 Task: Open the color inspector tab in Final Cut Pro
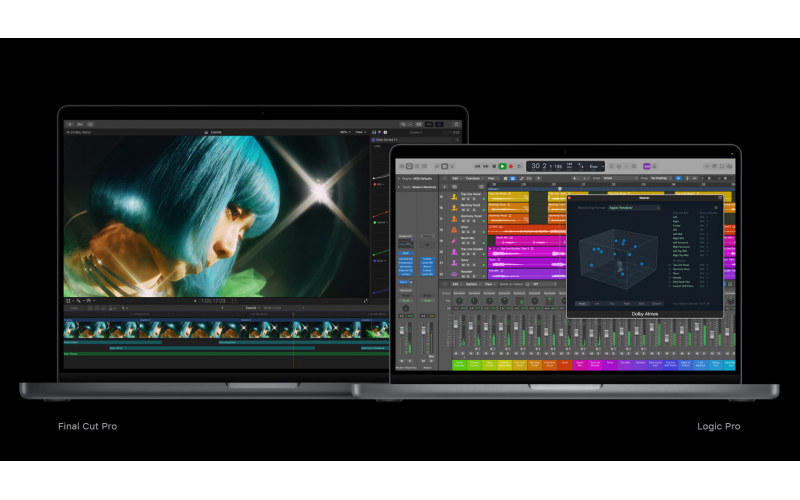379,132
